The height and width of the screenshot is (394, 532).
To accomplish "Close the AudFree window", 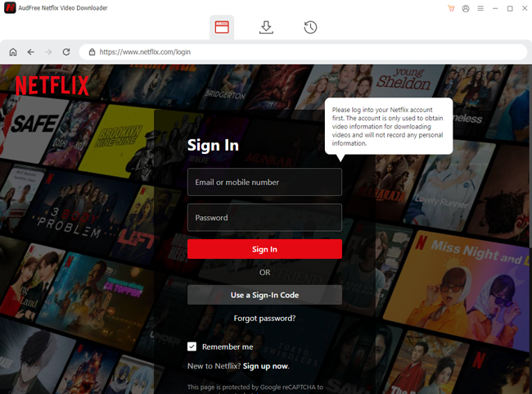I will point(525,8).
